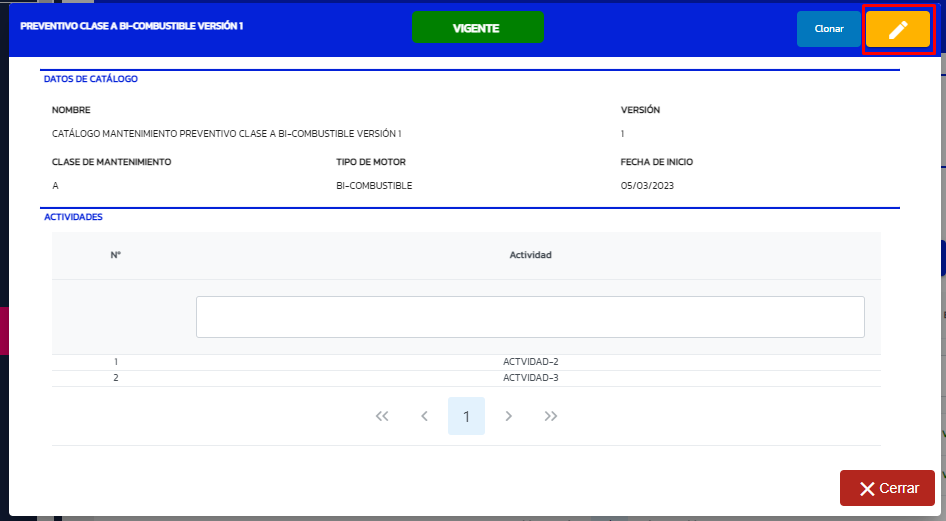
Task: Sort by the N° column header
Action: click(116, 255)
